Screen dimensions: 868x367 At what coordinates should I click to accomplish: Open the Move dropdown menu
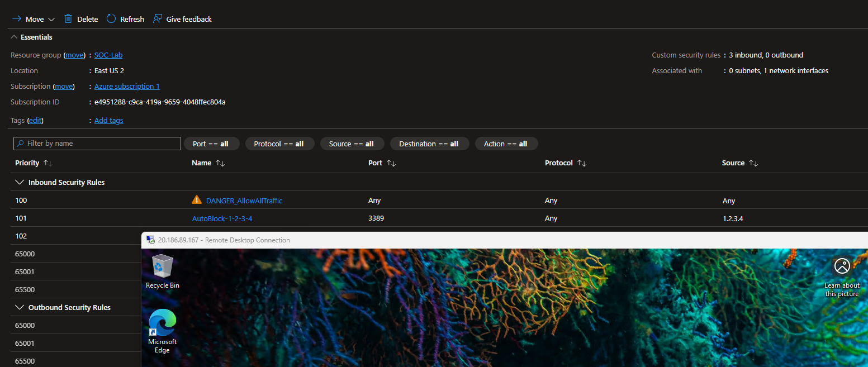pos(51,20)
